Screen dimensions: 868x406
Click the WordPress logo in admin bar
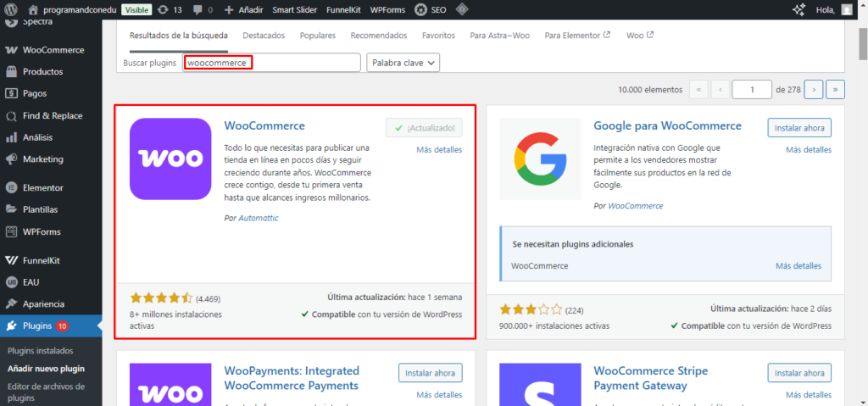click(12, 9)
